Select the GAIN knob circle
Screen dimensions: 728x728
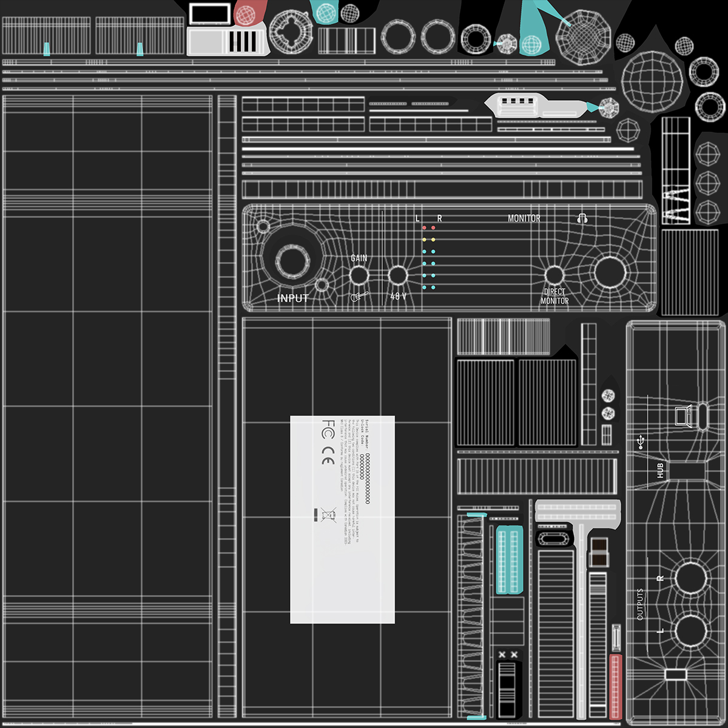coord(359,275)
